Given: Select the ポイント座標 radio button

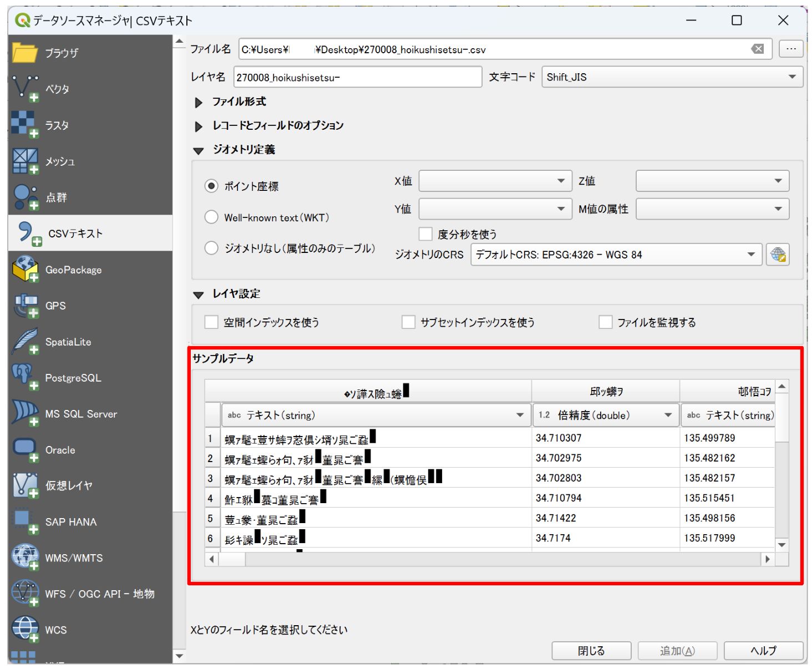Looking at the screenshot, I should (211, 186).
